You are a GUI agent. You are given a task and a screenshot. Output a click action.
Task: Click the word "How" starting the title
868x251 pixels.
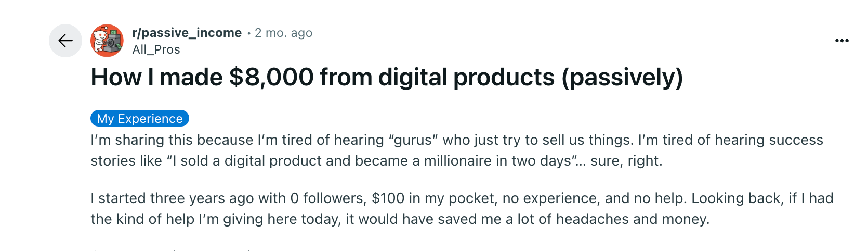coord(116,78)
